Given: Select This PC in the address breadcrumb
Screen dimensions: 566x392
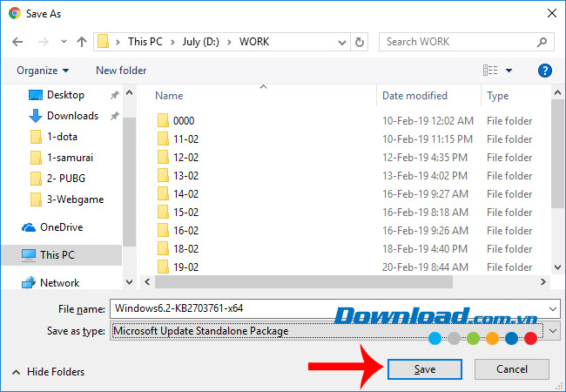Looking at the screenshot, I should pyautogui.click(x=145, y=42).
